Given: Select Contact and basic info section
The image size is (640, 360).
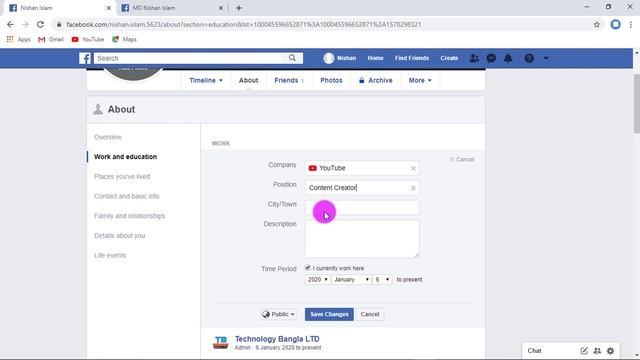Looking at the screenshot, I should pos(127,196).
